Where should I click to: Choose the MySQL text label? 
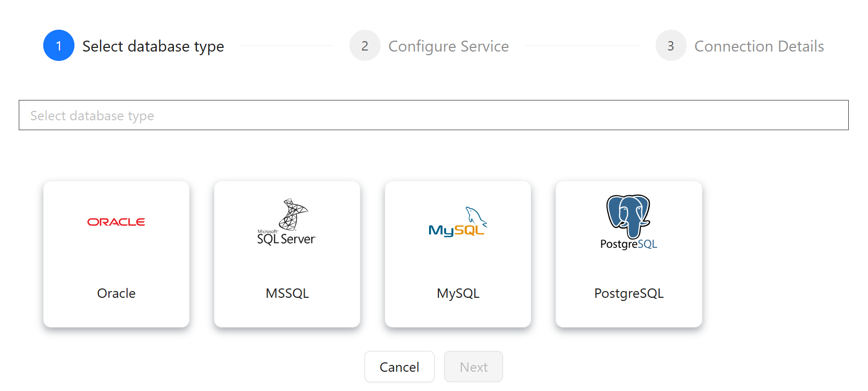458,293
